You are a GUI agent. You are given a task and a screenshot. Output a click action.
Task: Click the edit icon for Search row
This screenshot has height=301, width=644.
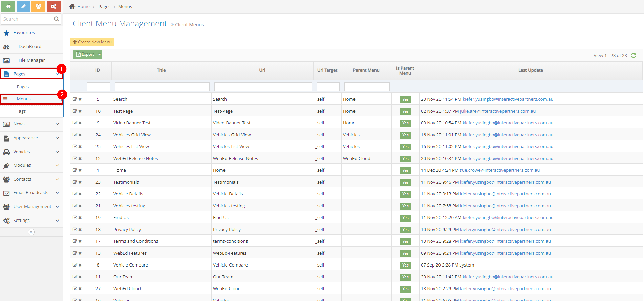tap(75, 99)
